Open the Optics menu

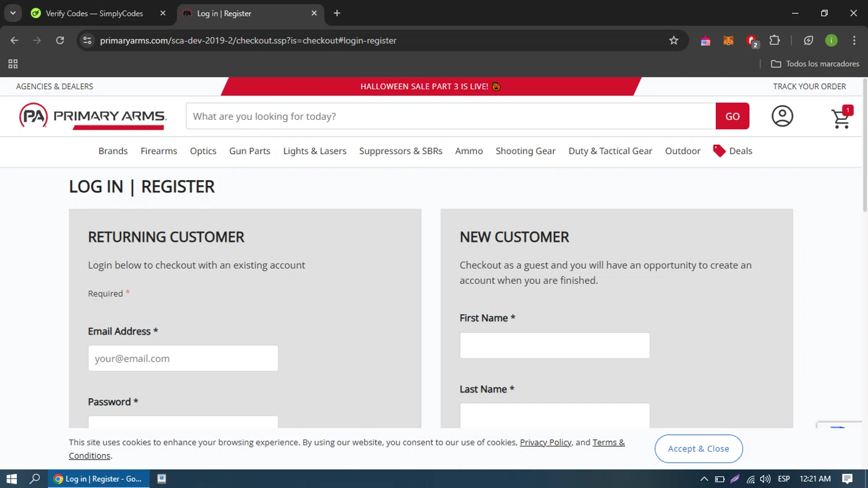[x=203, y=151]
